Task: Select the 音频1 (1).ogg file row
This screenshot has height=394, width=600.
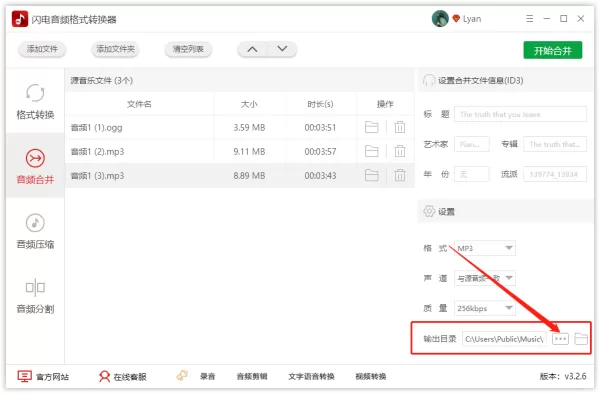Action: 240,127
